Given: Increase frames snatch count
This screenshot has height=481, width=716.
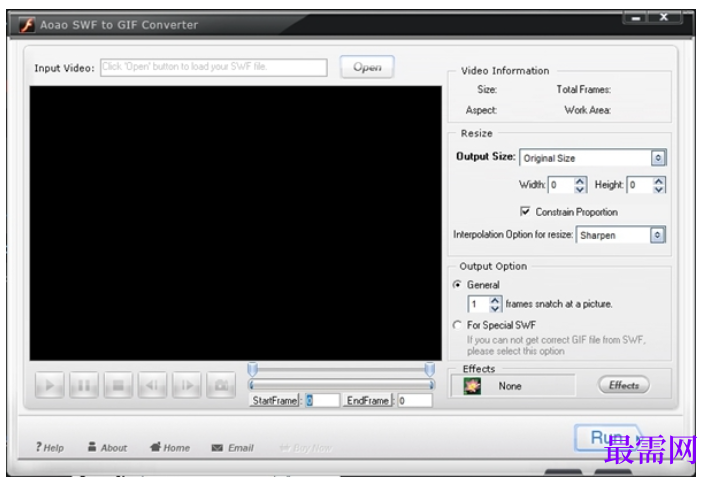Looking at the screenshot, I should [495, 300].
